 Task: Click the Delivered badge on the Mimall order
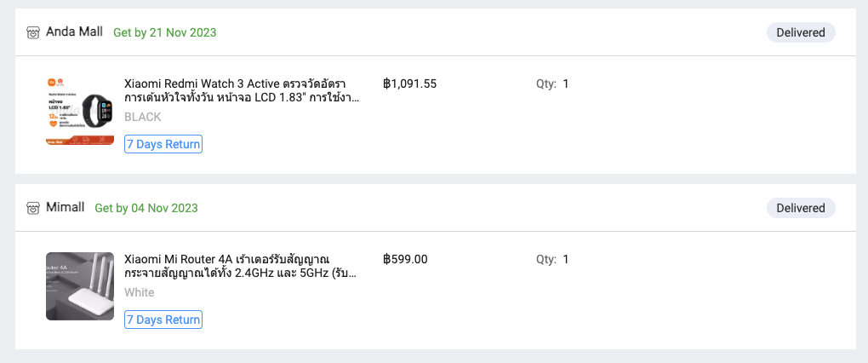(801, 208)
